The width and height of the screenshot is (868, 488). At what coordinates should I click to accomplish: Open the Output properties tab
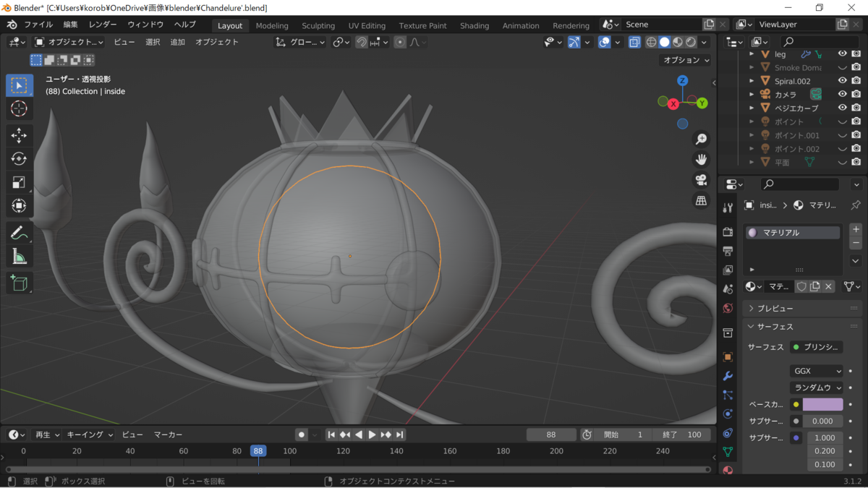(728, 251)
